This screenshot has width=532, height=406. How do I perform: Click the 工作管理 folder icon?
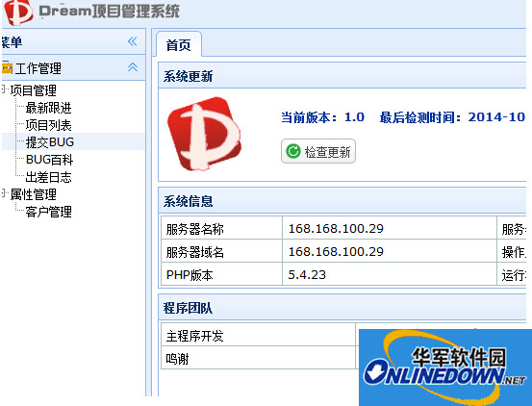coord(7,68)
